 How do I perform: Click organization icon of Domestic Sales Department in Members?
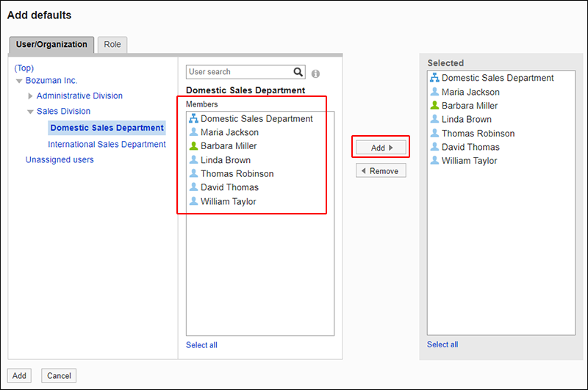[x=193, y=118]
